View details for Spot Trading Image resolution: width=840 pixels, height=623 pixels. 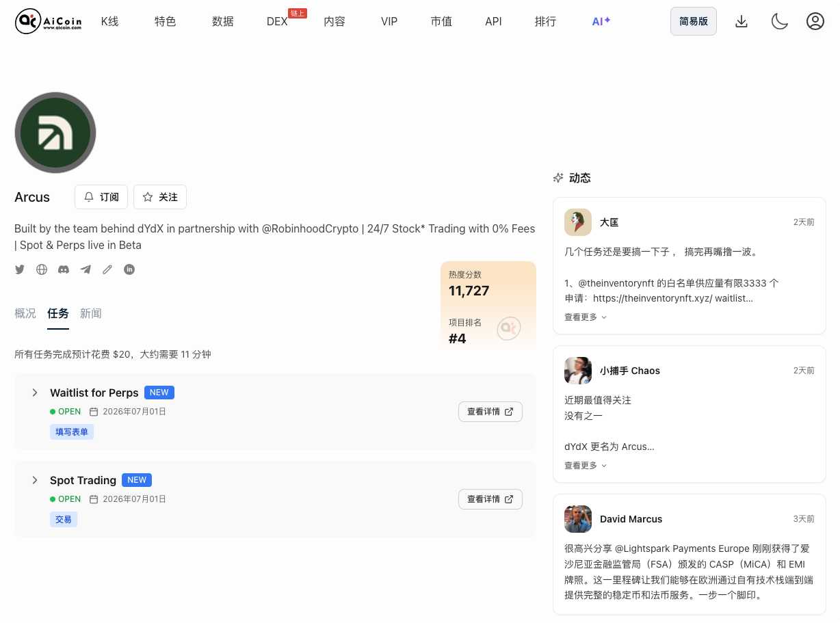pos(490,499)
